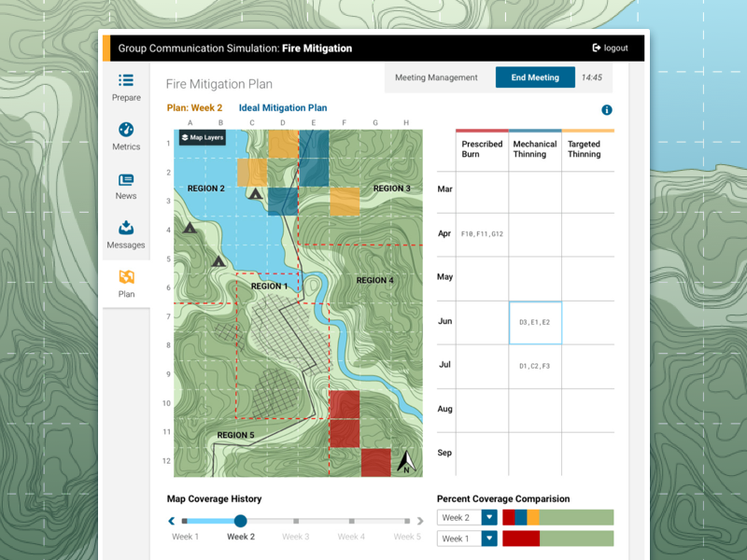Click logout in the top bar
The width and height of the screenshot is (747, 560).
(610, 48)
